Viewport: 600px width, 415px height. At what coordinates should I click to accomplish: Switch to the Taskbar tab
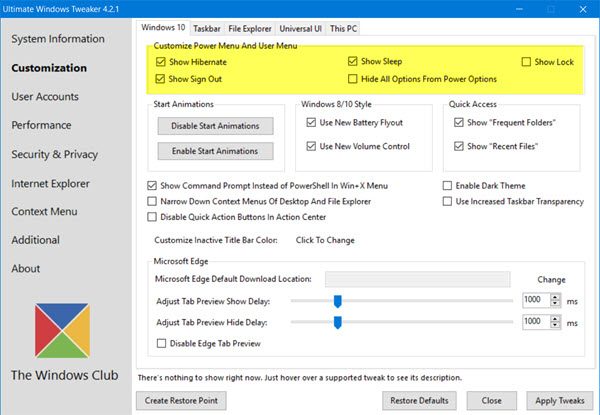pyautogui.click(x=207, y=29)
